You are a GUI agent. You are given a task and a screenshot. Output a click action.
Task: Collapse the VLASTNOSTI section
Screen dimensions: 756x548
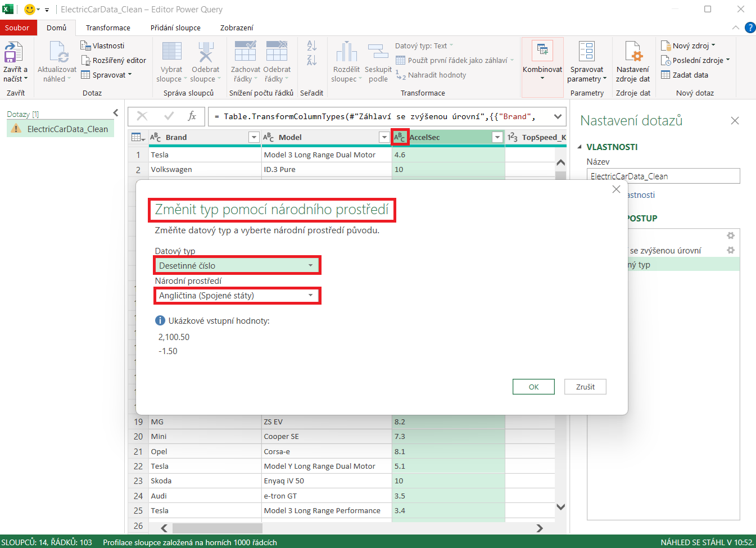pos(580,147)
